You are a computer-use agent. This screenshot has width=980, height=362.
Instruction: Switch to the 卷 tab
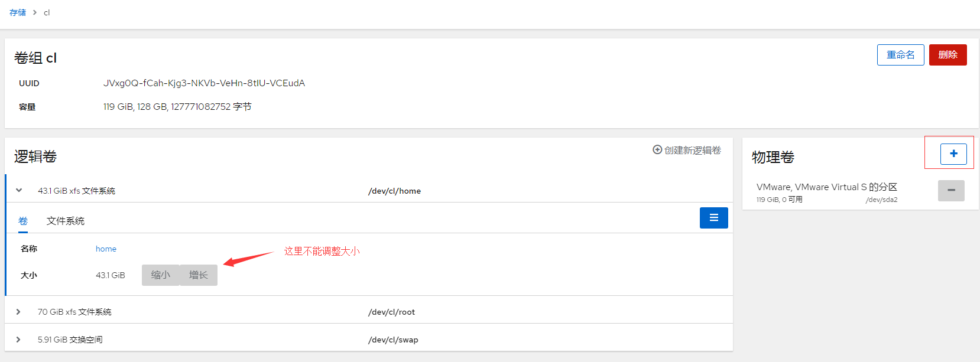[23, 221]
